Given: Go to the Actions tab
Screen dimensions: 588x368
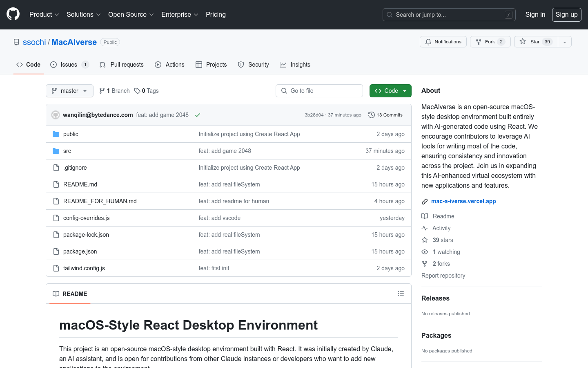Looking at the screenshot, I should point(169,65).
